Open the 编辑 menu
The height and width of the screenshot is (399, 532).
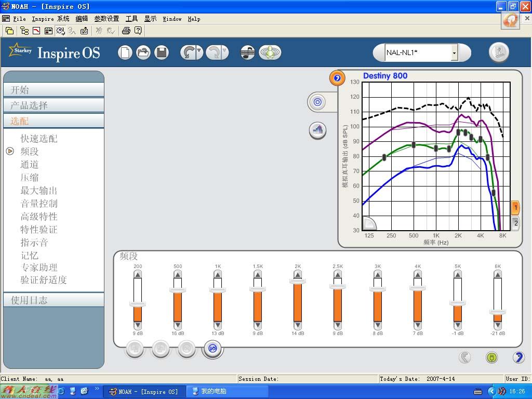click(82, 19)
